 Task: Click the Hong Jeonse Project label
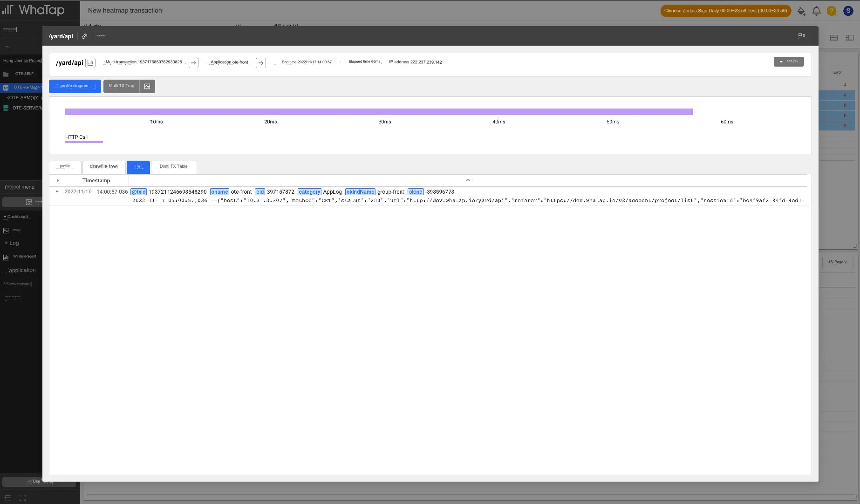(22, 61)
